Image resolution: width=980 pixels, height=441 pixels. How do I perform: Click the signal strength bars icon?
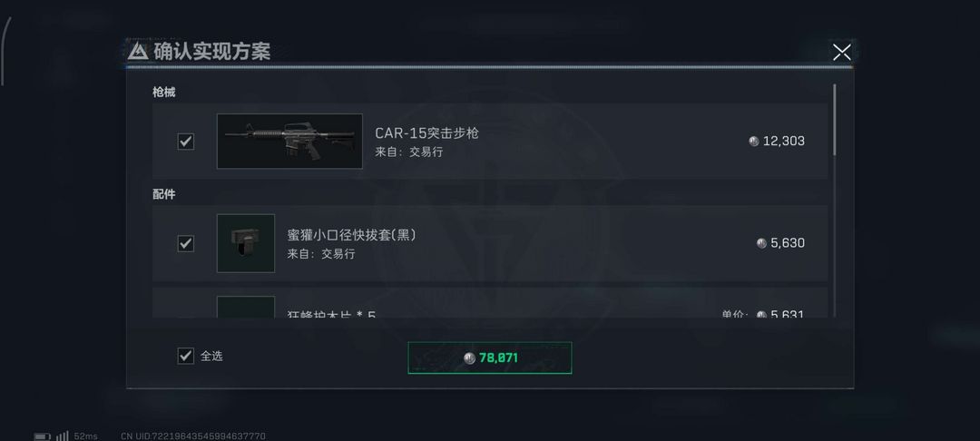62,436
